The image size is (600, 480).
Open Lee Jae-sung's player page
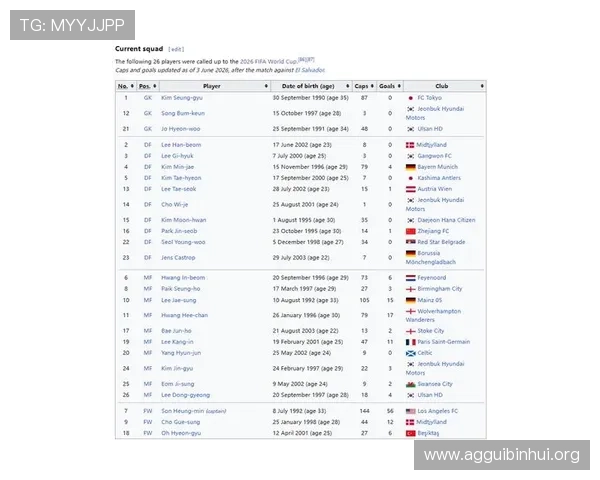click(179, 300)
